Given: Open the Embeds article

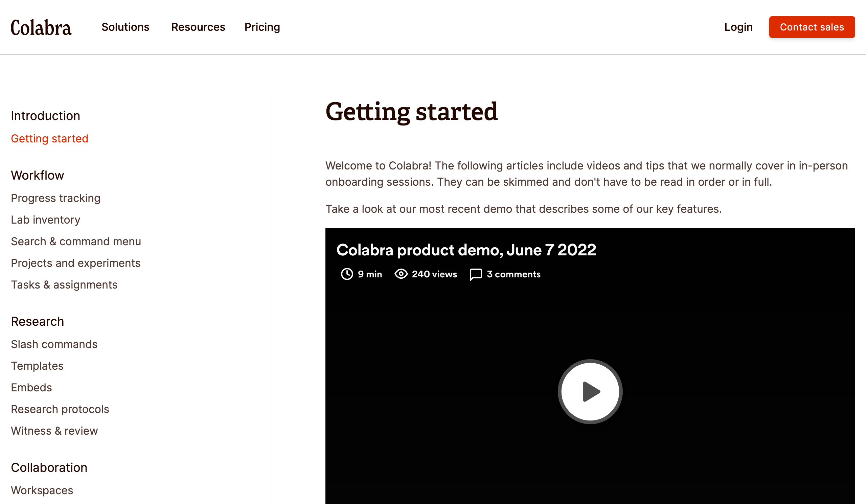Looking at the screenshot, I should click(31, 388).
